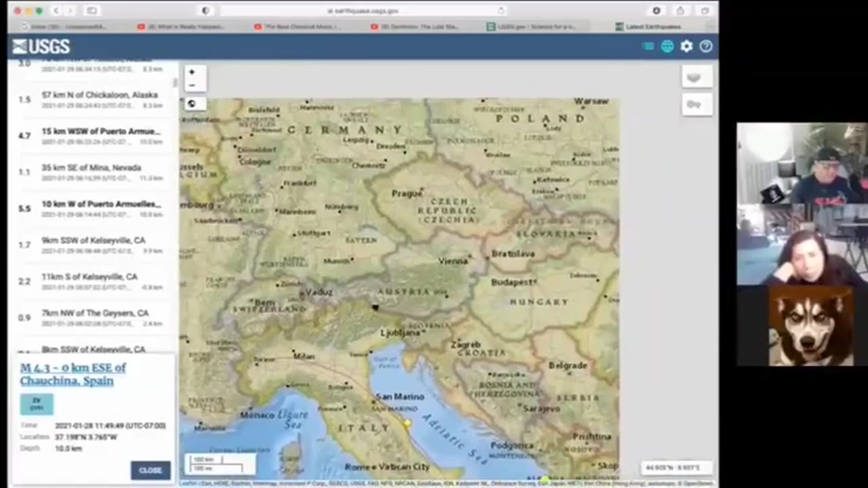Viewport: 868px width, 488px height.
Task: Click Prague on the map
Action: click(407, 193)
